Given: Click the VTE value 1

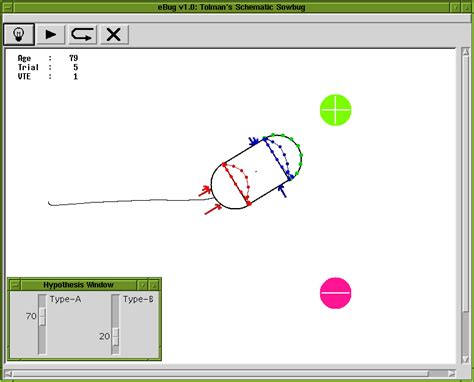Looking at the screenshot, I should tap(76, 77).
